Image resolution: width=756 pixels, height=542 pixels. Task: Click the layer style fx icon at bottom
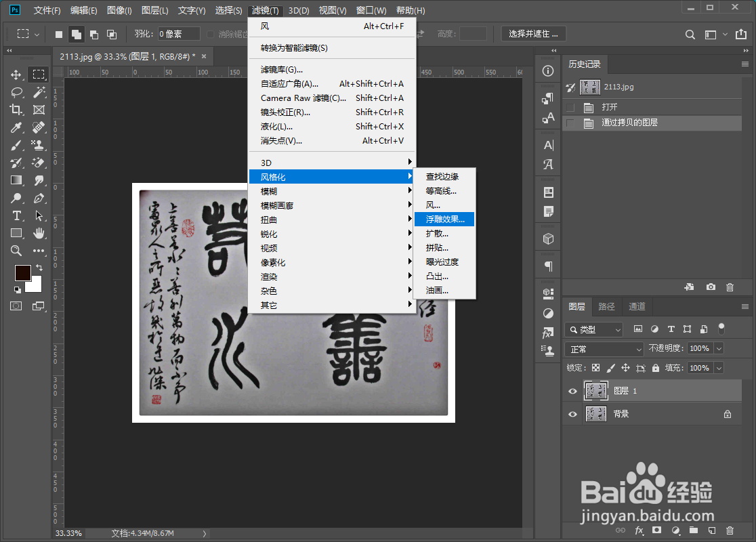pyautogui.click(x=639, y=530)
